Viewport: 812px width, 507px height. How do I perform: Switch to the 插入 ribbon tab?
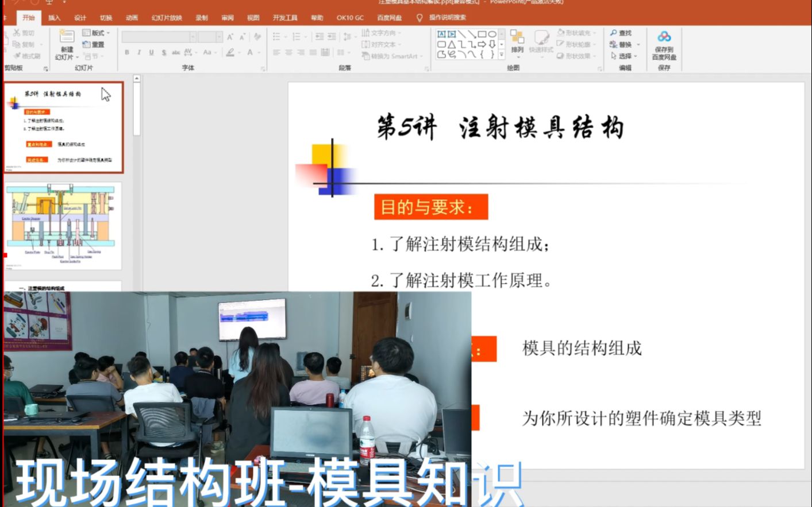(x=55, y=18)
